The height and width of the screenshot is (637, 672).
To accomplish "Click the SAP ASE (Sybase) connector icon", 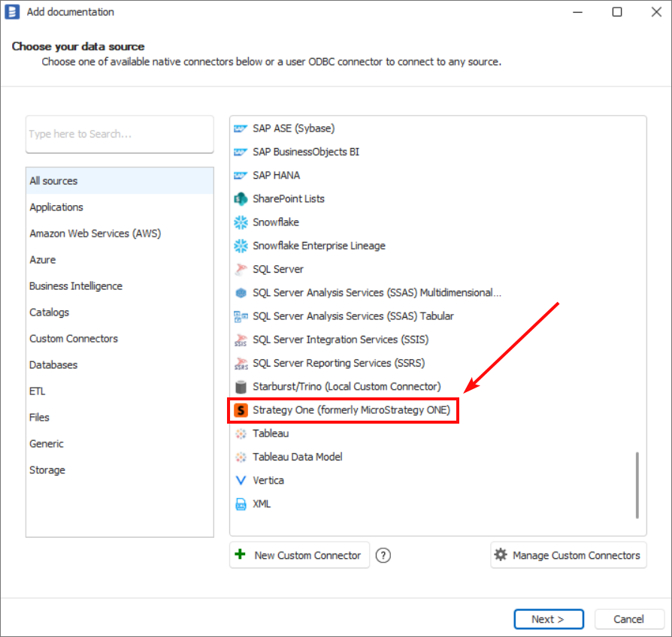I will [241, 128].
